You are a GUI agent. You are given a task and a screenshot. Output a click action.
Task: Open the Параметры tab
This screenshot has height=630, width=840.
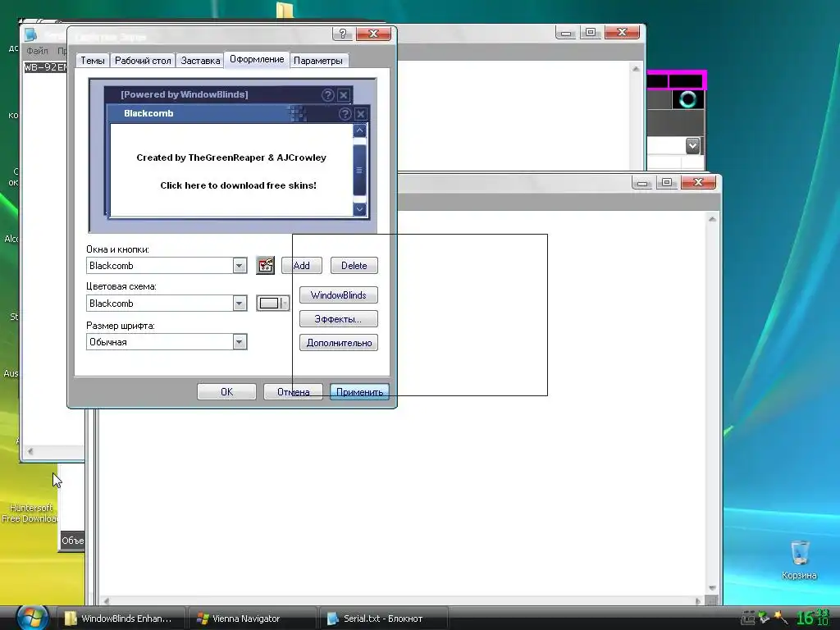(x=318, y=61)
